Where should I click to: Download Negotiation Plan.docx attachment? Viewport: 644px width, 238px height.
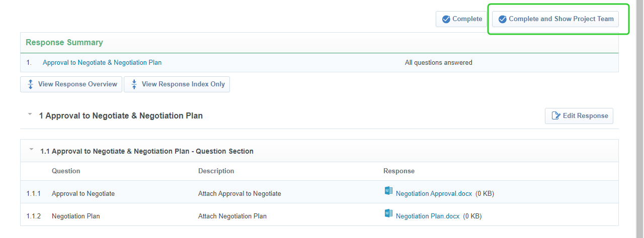(428, 216)
